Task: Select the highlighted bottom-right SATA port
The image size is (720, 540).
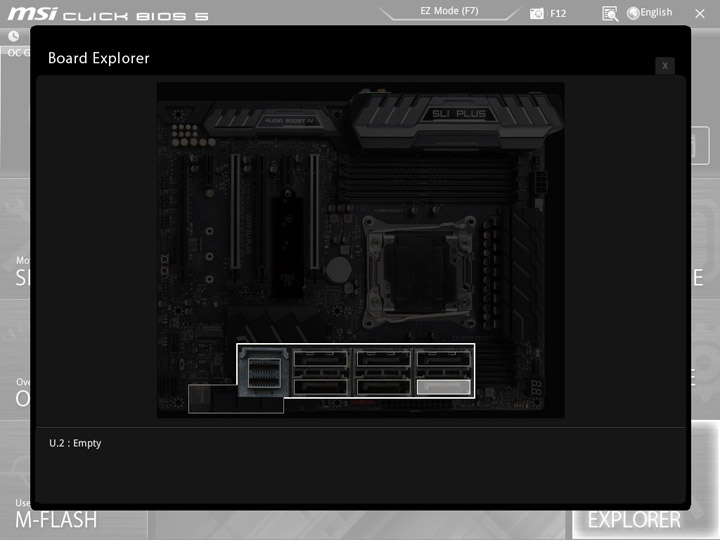Action: (x=443, y=387)
